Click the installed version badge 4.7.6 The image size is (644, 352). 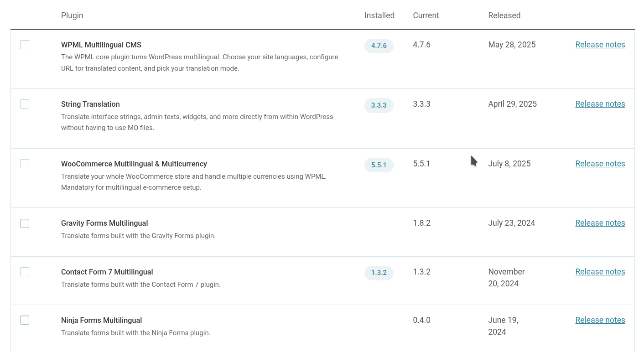click(x=379, y=46)
